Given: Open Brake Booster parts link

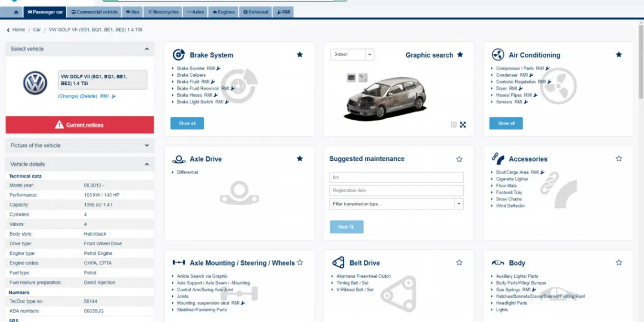Looking at the screenshot, I should [190, 68].
